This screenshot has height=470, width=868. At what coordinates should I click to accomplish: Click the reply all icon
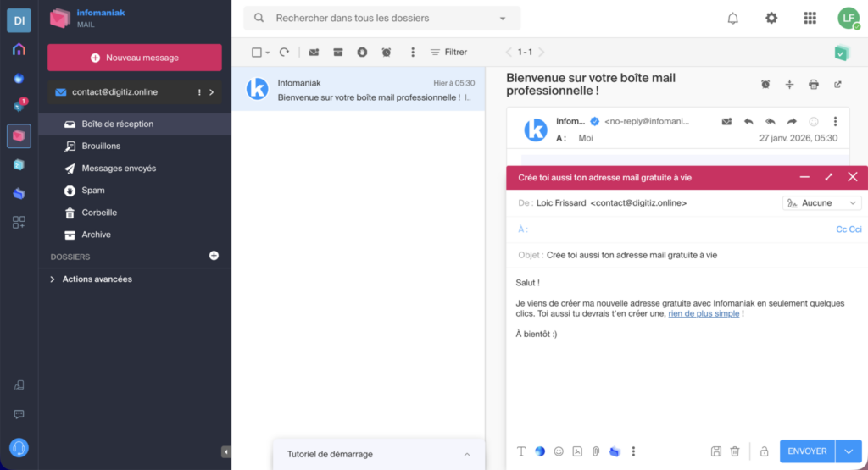click(770, 122)
